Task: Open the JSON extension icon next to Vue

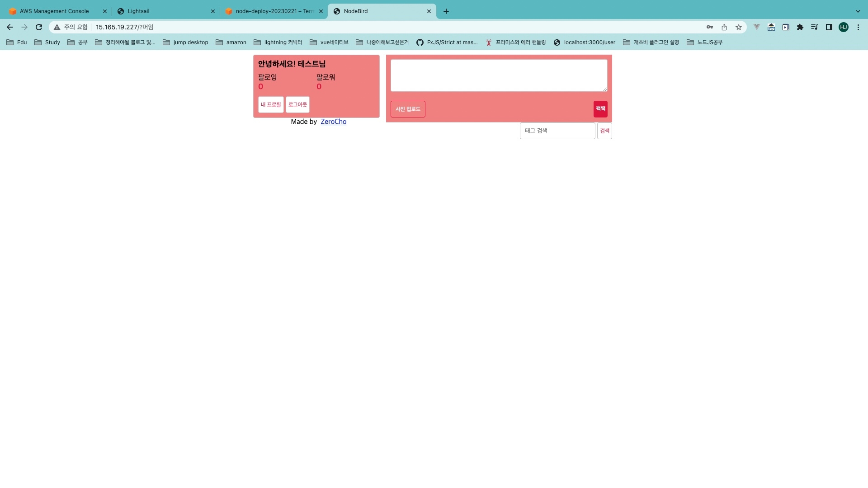Action: [x=771, y=27]
